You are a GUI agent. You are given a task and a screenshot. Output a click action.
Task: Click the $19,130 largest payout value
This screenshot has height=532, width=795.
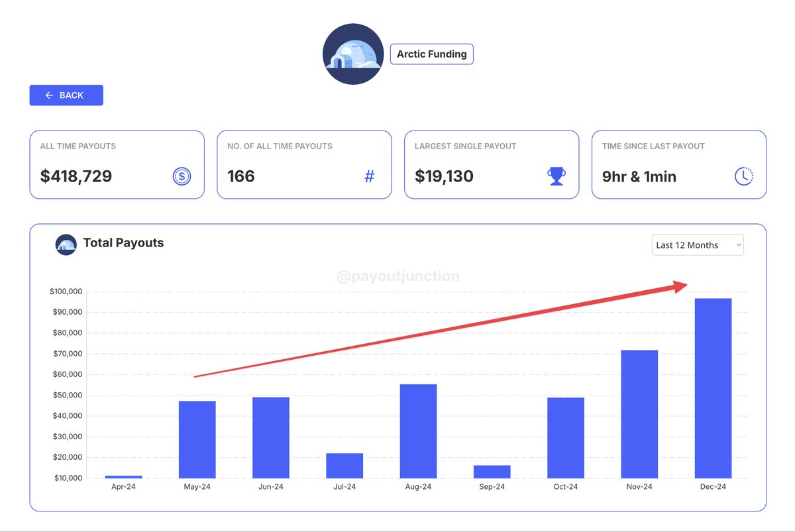coord(445,176)
